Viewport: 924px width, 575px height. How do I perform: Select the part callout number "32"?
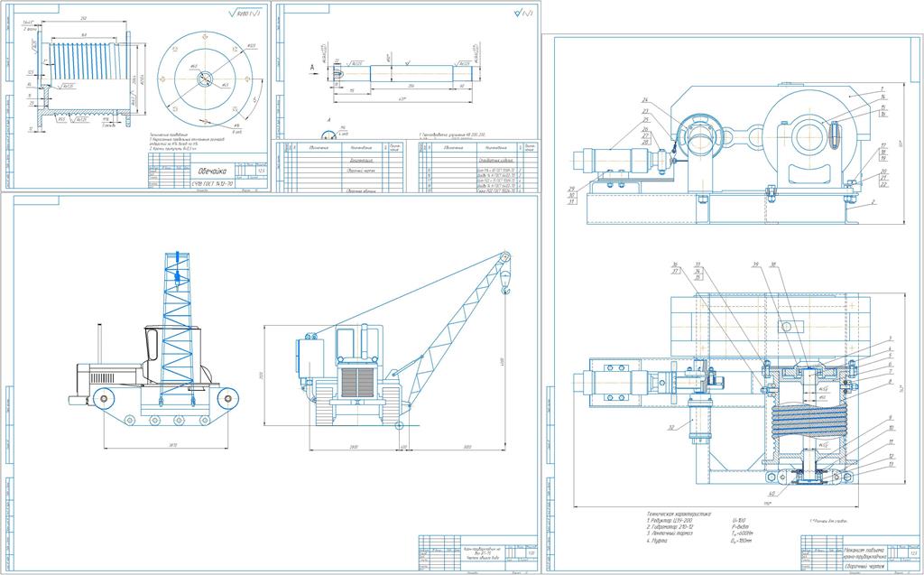[x=670, y=429]
